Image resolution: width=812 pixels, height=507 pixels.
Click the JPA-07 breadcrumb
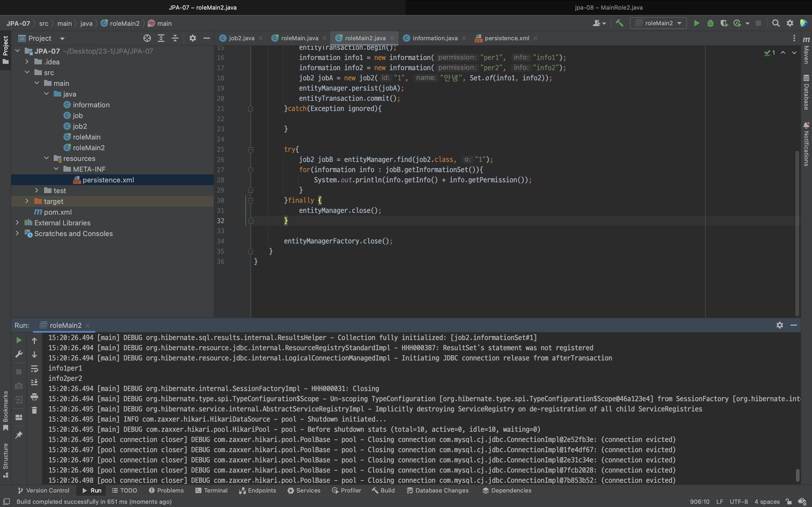tap(18, 24)
